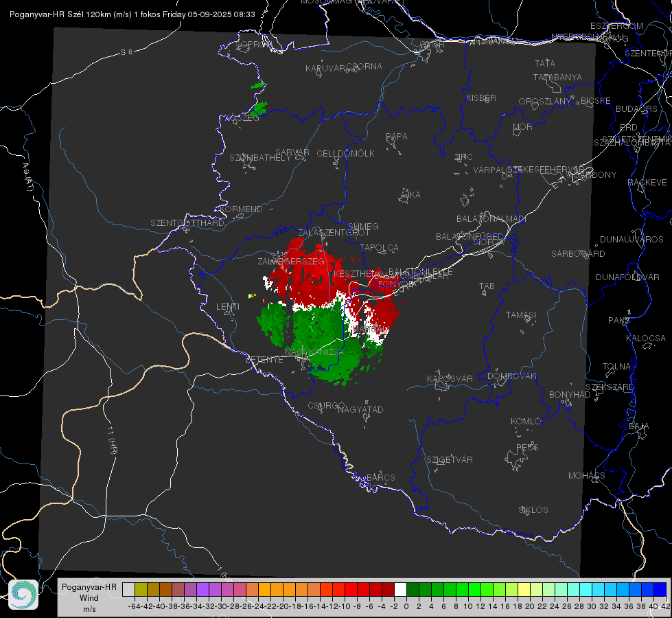The image size is (672, 618).
Task: Click the SÁRVÁR city label
Action: (x=292, y=152)
